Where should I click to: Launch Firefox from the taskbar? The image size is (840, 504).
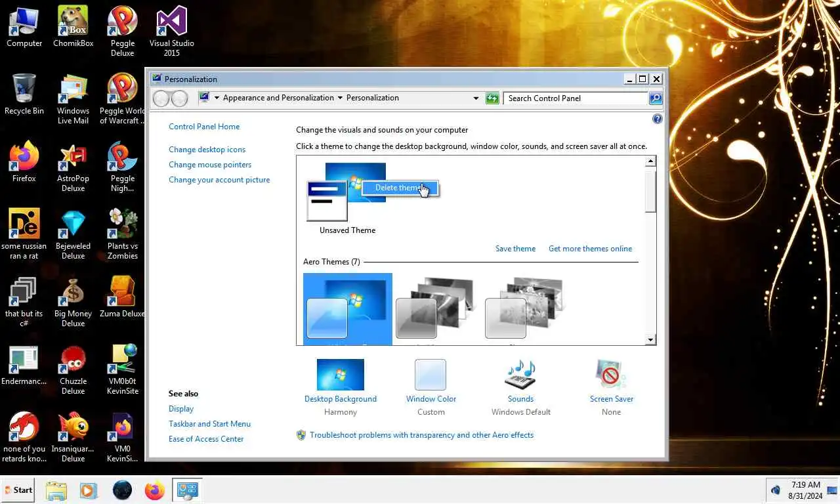155,490
